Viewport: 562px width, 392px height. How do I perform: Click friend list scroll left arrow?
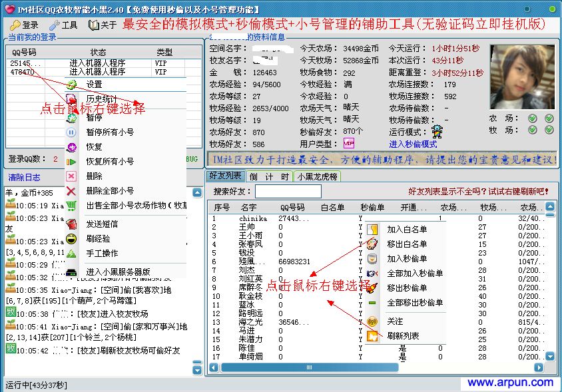[214, 367]
